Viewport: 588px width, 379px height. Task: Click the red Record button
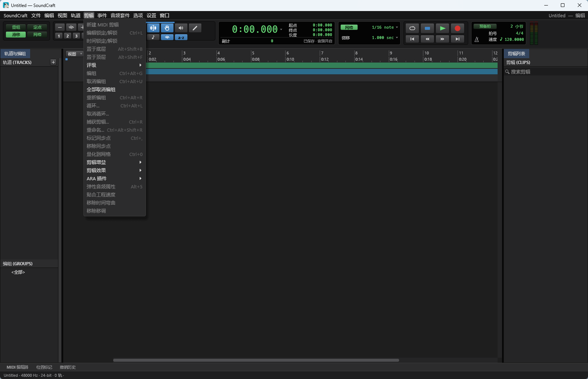coord(458,28)
